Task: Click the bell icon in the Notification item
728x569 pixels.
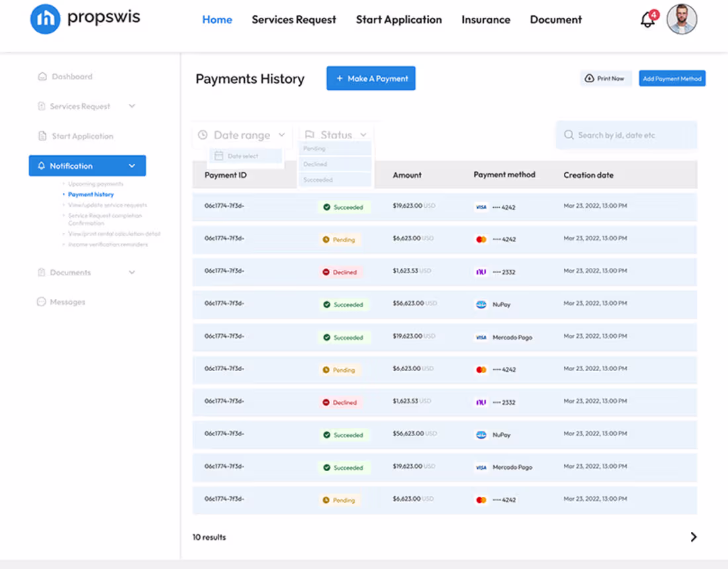Action: tap(41, 165)
